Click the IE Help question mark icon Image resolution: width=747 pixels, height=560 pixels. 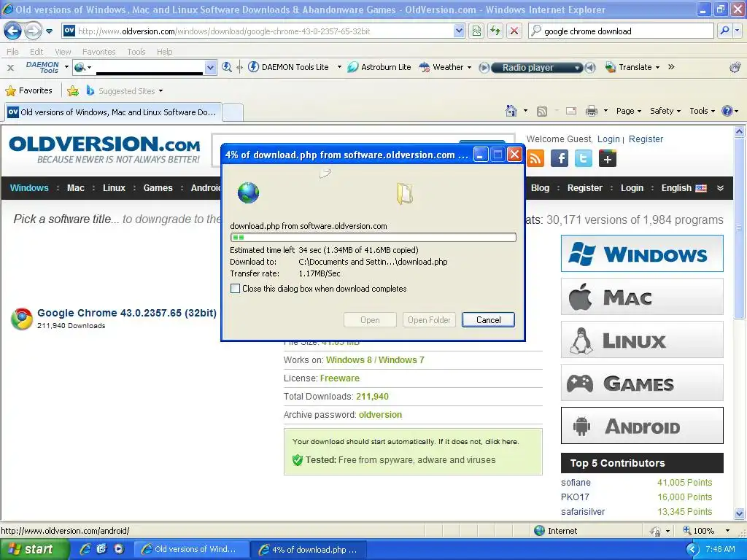tap(727, 111)
